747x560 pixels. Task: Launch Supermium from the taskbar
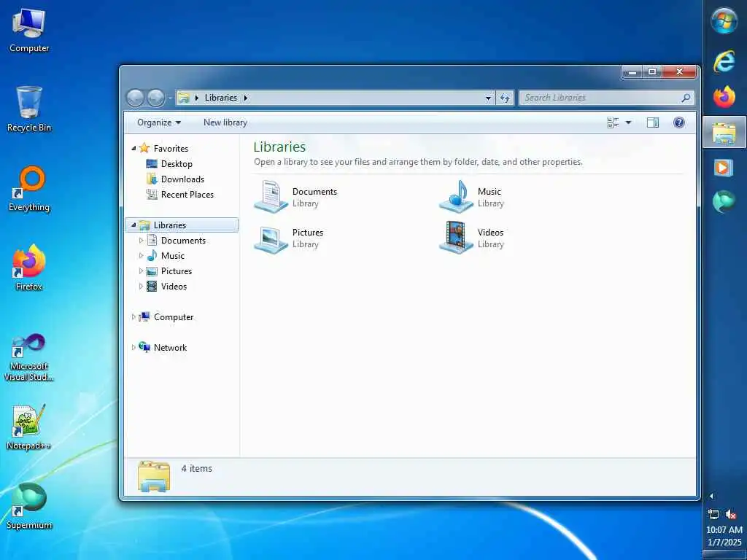click(x=724, y=201)
